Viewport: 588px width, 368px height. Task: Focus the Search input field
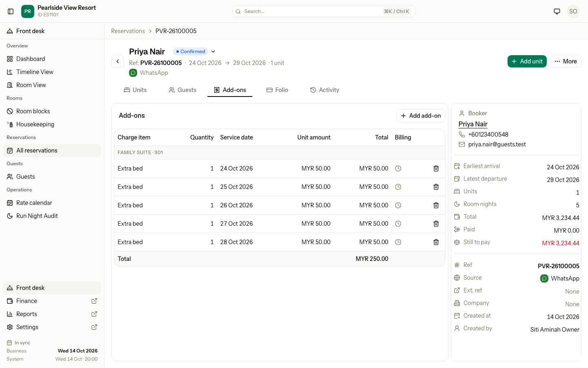324,11
